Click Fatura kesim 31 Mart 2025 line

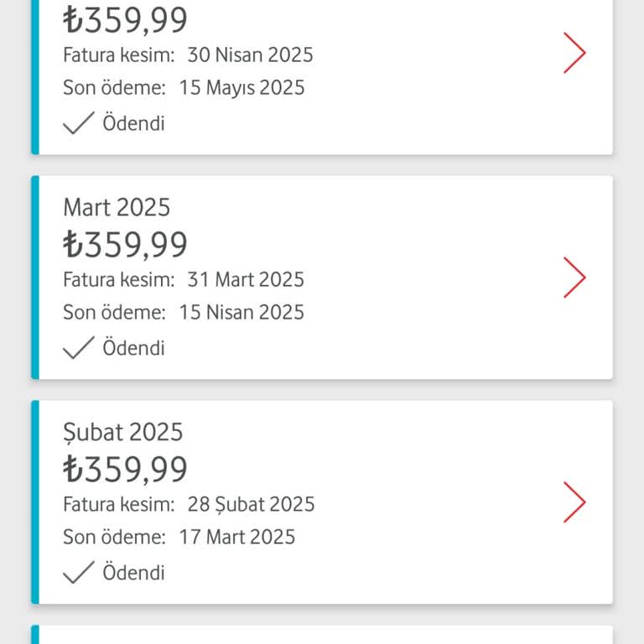pos(184,280)
